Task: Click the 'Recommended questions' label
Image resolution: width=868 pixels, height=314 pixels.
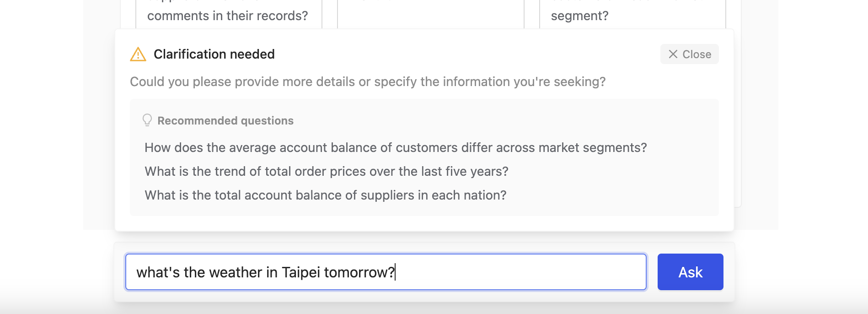Action: pos(225,120)
